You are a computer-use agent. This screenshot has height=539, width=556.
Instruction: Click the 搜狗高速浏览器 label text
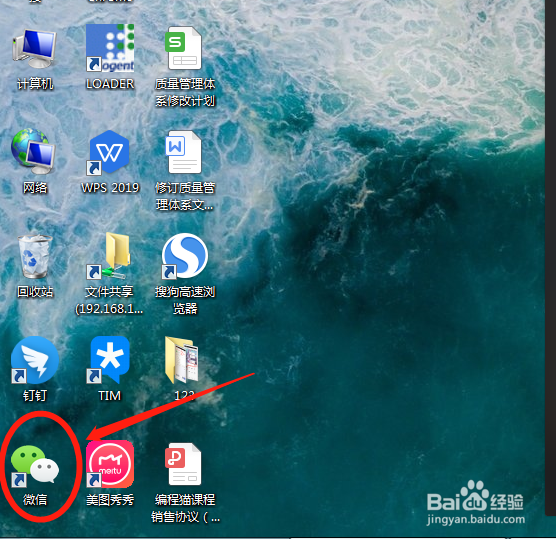pos(185,300)
